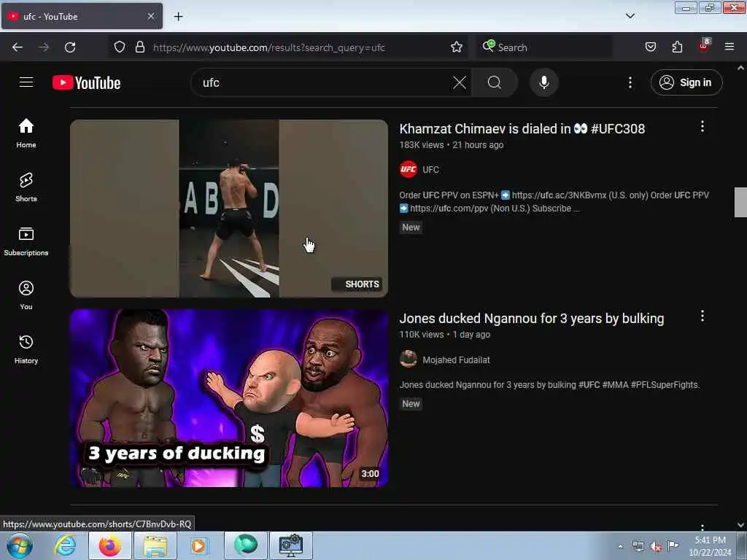Click the UFC channel avatar
Viewport: 747px width, 560px height.
click(409, 169)
